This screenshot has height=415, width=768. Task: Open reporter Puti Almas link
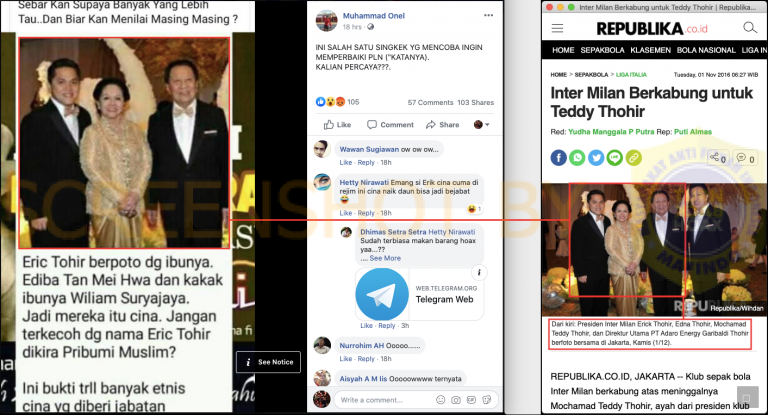click(x=693, y=132)
